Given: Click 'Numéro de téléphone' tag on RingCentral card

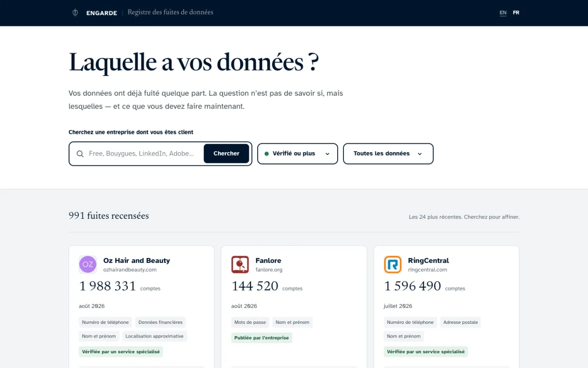Looking at the screenshot, I should (410, 322).
